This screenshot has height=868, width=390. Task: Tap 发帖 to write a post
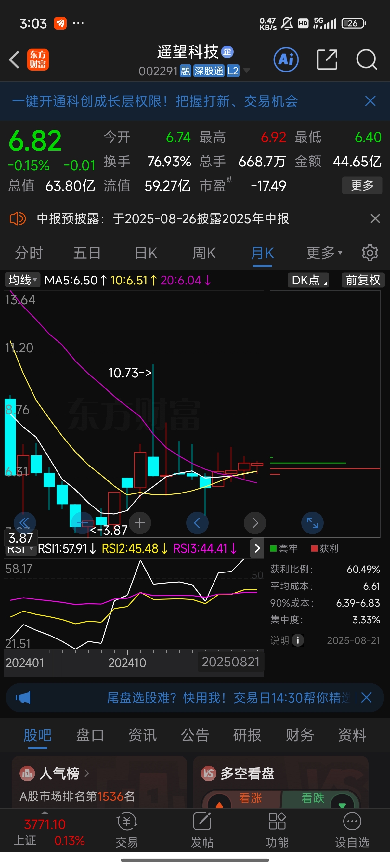pyautogui.click(x=202, y=830)
